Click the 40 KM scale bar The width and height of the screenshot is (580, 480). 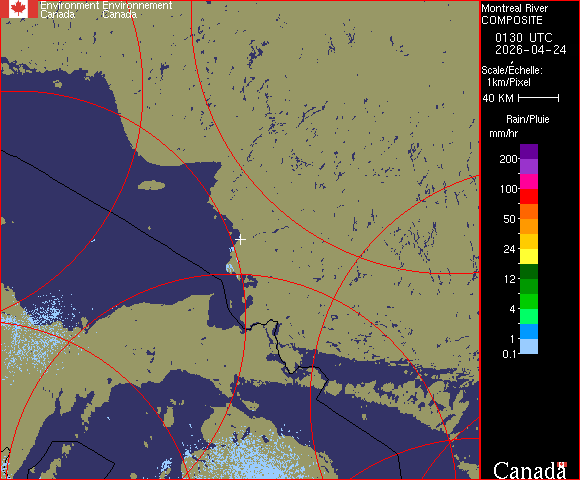539,98
